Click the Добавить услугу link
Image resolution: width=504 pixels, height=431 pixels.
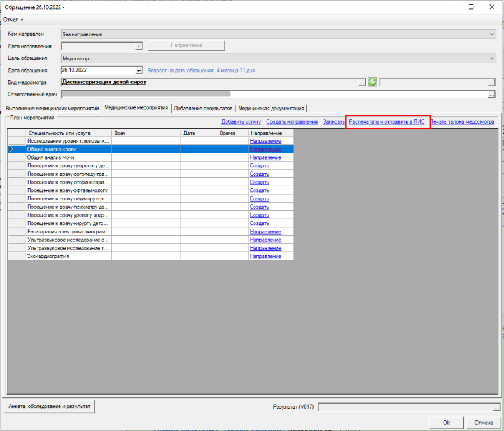point(241,122)
